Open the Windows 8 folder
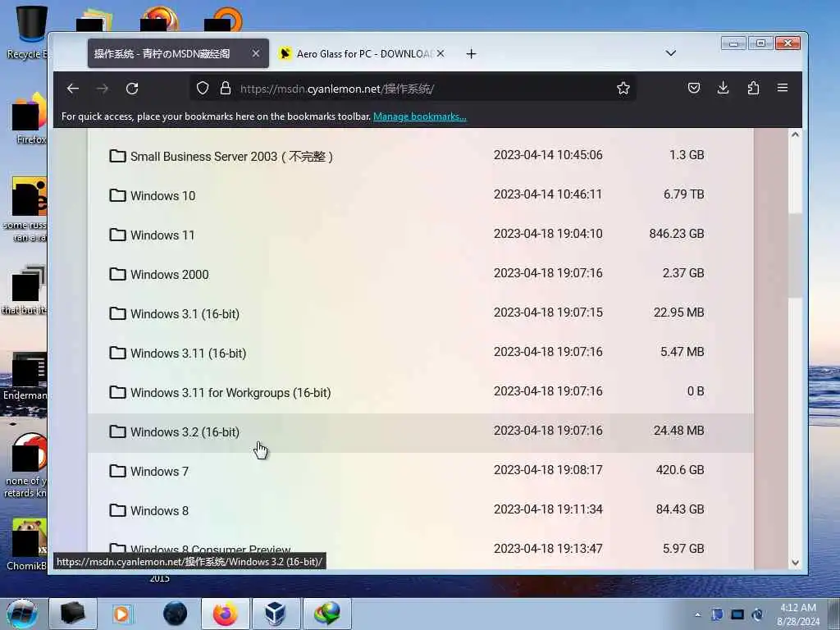Viewport: 840px width, 630px height. [x=159, y=510]
